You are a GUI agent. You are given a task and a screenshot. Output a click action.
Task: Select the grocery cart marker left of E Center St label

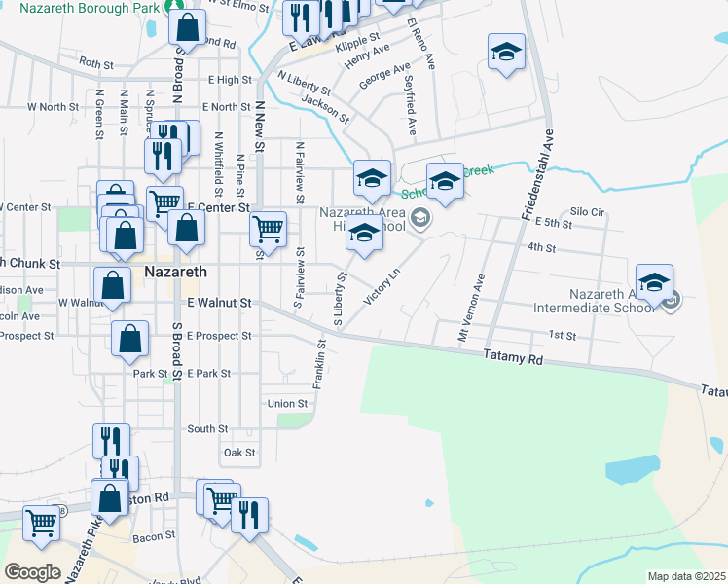pyautogui.click(x=164, y=206)
